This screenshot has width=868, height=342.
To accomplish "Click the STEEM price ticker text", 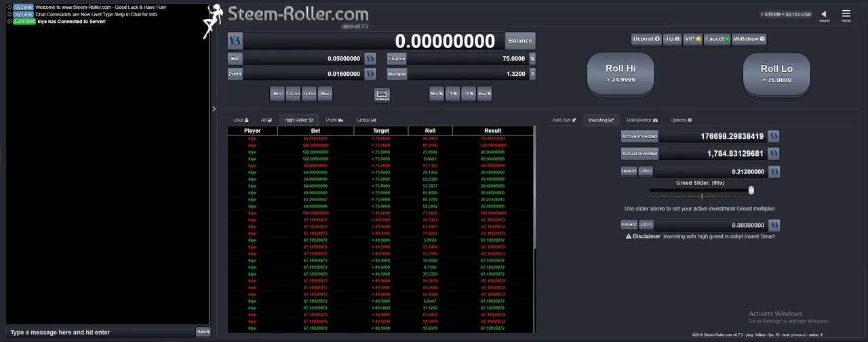I will tap(786, 14).
